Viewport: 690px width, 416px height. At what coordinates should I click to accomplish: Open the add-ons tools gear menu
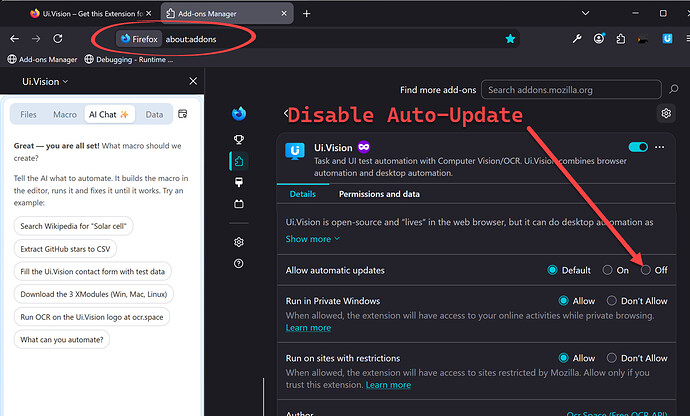(x=666, y=114)
